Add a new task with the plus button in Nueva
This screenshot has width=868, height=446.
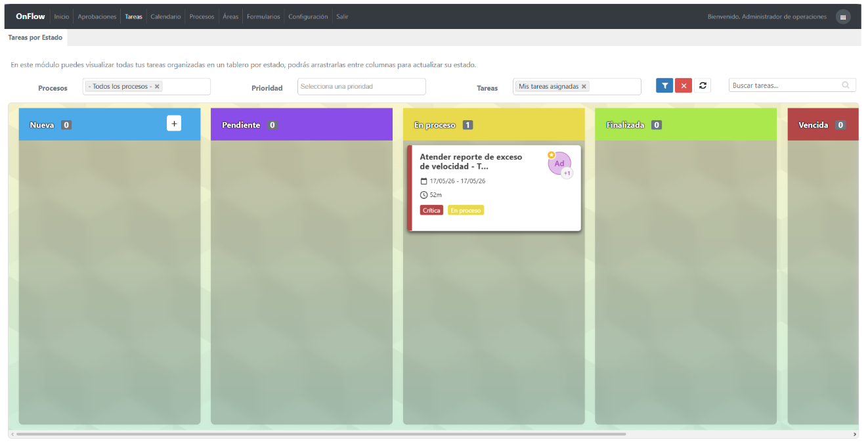tap(174, 123)
